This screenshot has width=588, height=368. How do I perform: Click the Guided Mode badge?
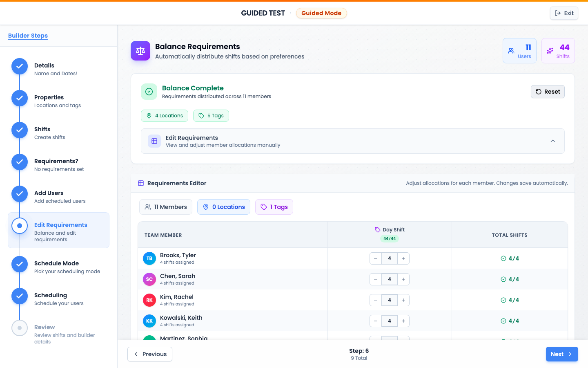pyautogui.click(x=321, y=13)
